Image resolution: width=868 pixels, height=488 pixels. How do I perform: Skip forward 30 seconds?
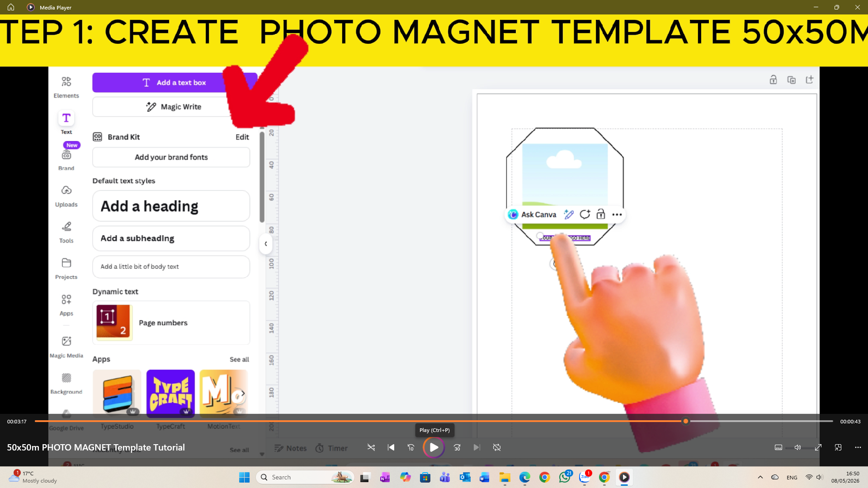tap(457, 447)
